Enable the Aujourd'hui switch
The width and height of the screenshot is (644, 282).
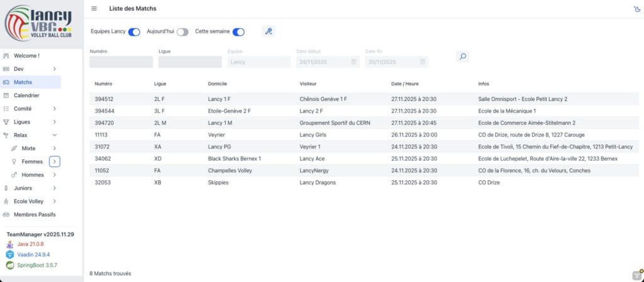[x=182, y=32]
